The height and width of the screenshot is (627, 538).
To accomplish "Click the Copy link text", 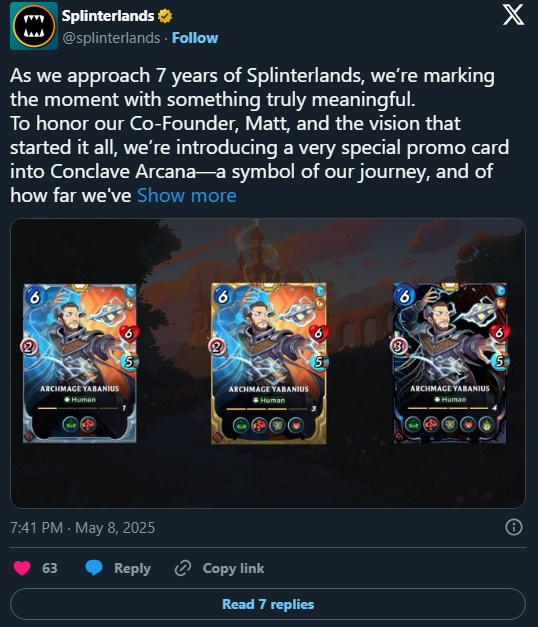I will point(233,568).
